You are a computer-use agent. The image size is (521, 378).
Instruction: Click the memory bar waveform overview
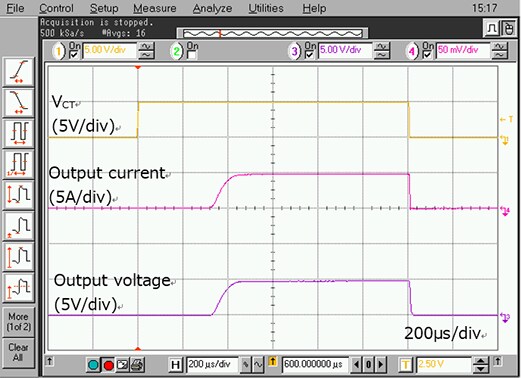(273, 33)
